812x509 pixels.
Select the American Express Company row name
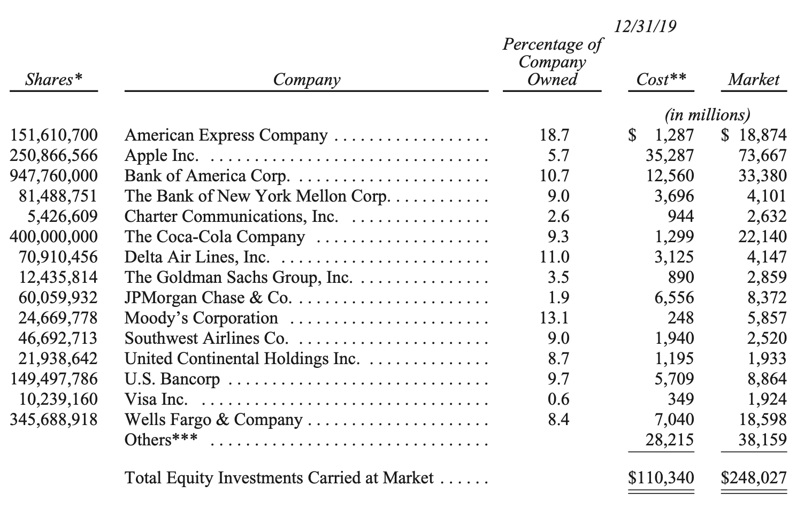pyautogui.click(x=226, y=135)
